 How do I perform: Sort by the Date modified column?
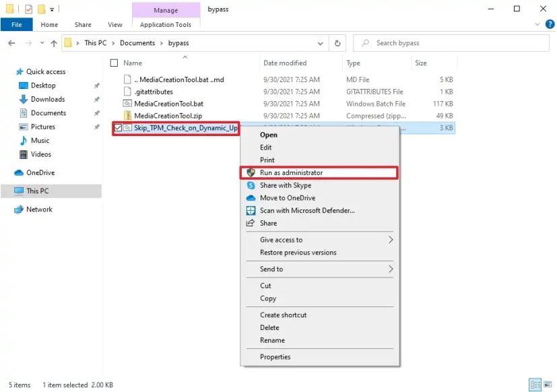coord(285,63)
